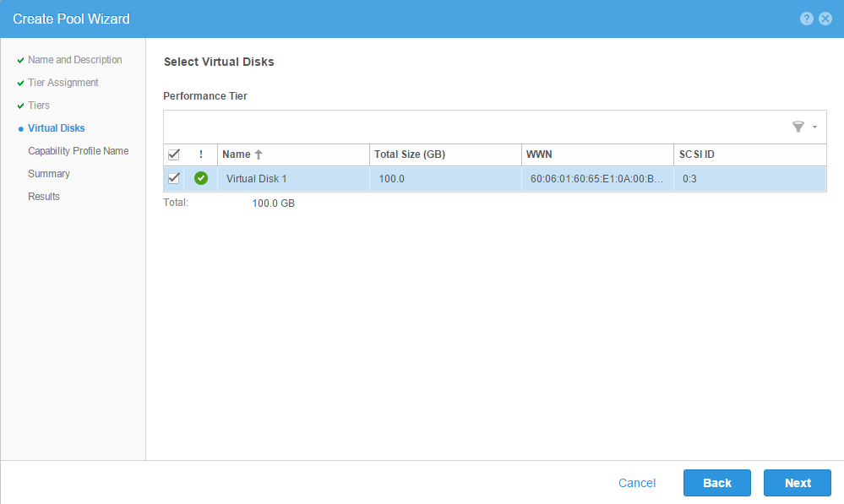
Task: Click the Cancel link
Action: [637, 483]
